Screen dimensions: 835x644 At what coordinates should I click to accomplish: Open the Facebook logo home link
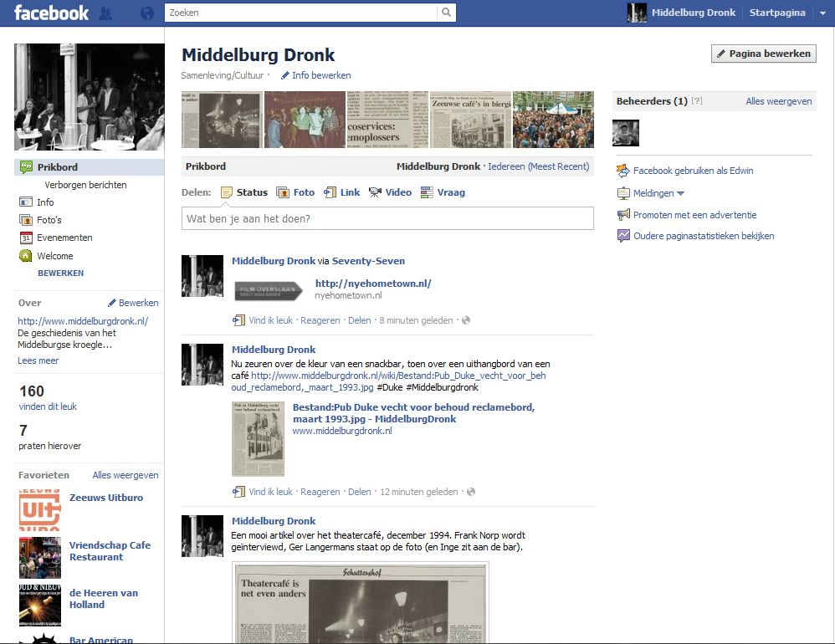click(x=51, y=13)
